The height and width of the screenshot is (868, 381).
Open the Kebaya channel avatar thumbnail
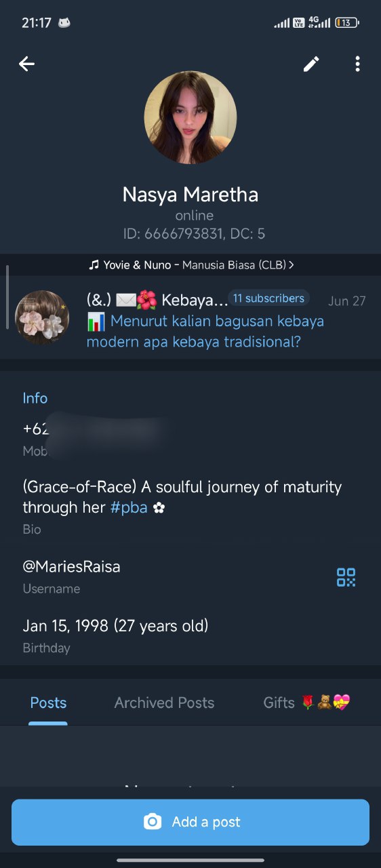click(x=42, y=317)
